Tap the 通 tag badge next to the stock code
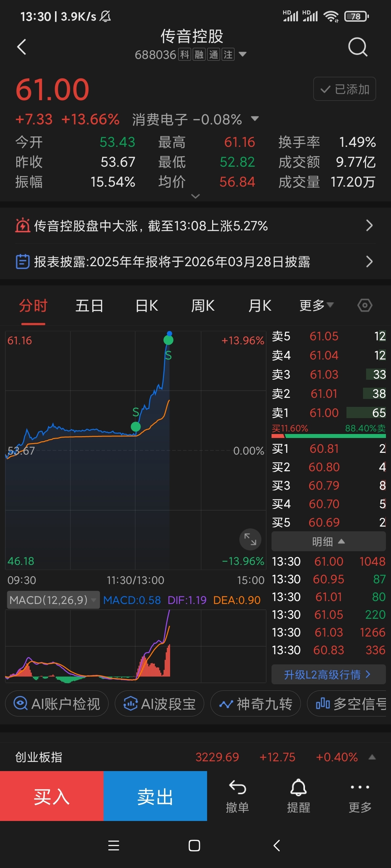Image resolution: width=391 pixels, height=868 pixels. tap(214, 55)
